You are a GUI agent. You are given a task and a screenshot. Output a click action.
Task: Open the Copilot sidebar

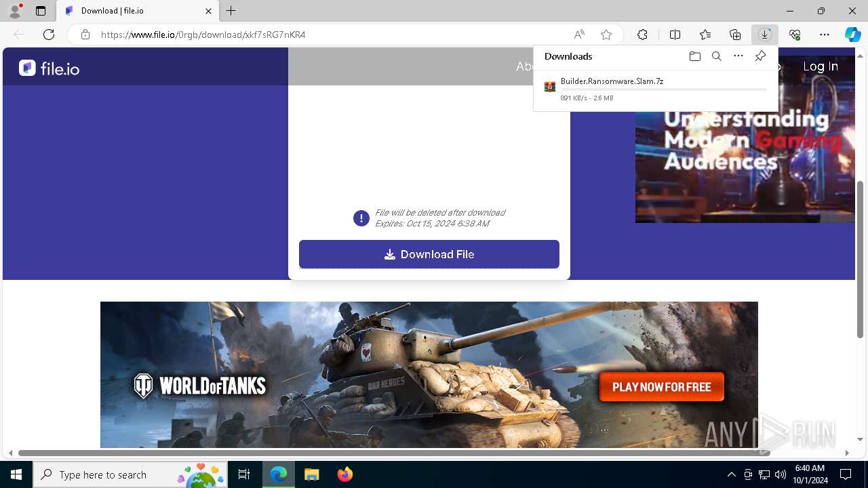click(x=853, y=35)
